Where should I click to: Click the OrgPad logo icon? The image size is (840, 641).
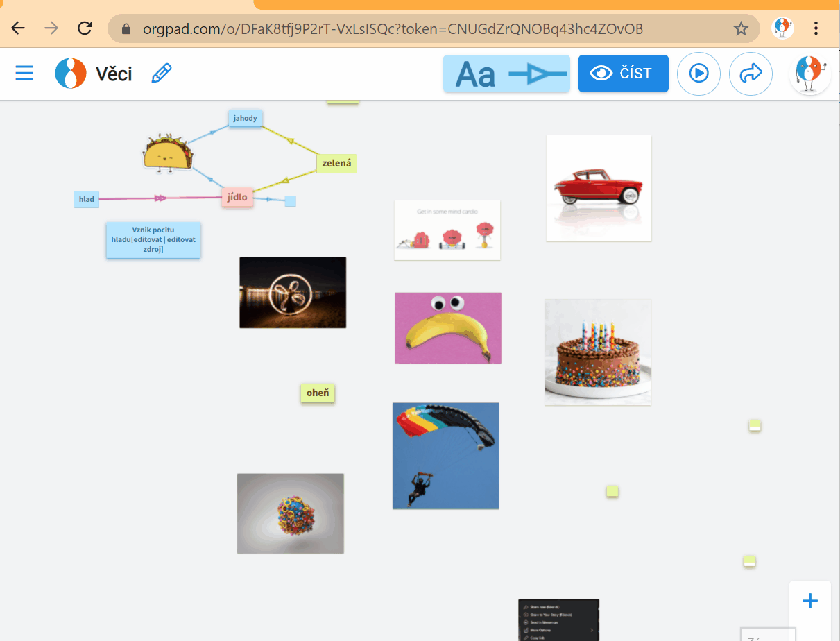[70, 73]
